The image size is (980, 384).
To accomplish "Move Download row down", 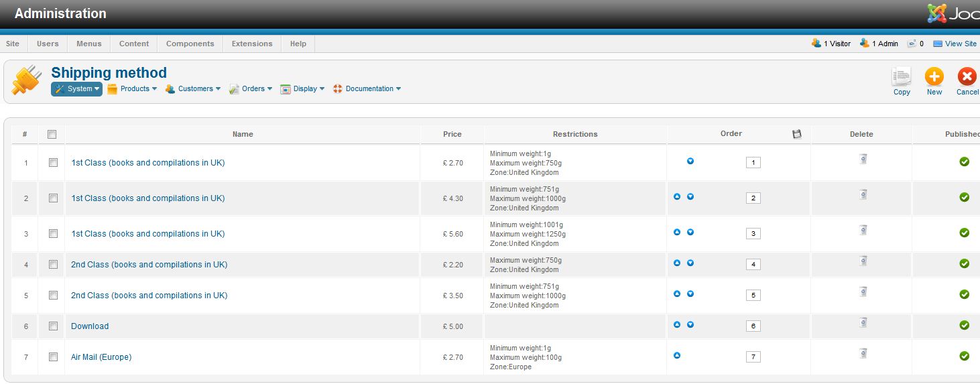I will pos(690,324).
